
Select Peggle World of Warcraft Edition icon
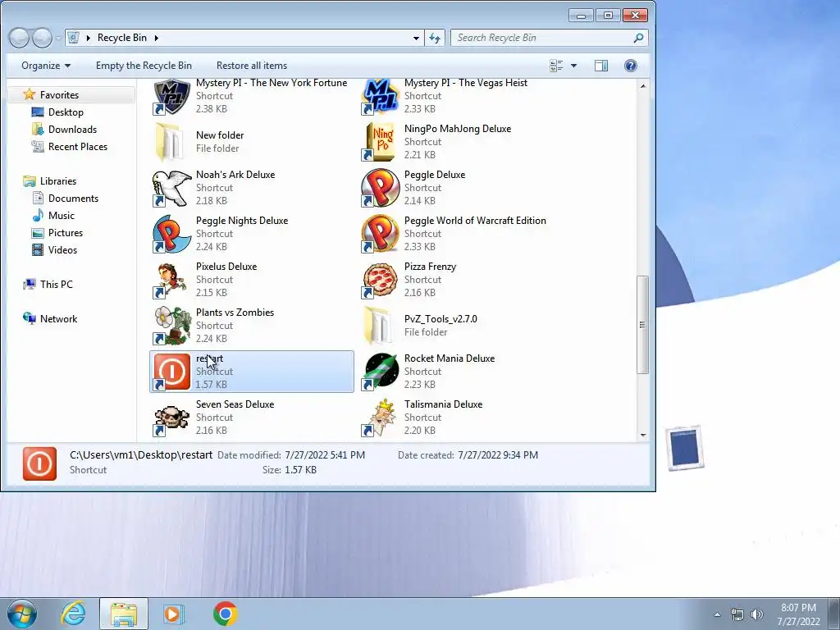click(x=380, y=234)
